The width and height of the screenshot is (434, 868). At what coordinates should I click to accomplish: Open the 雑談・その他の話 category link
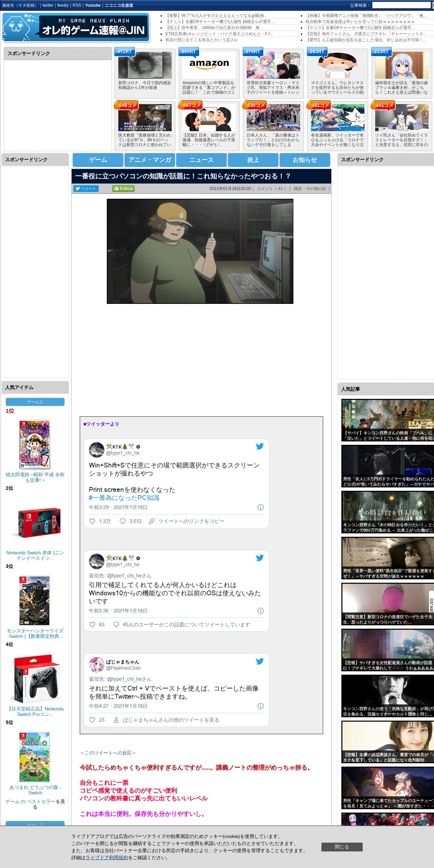pyautogui.click(x=310, y=189)
